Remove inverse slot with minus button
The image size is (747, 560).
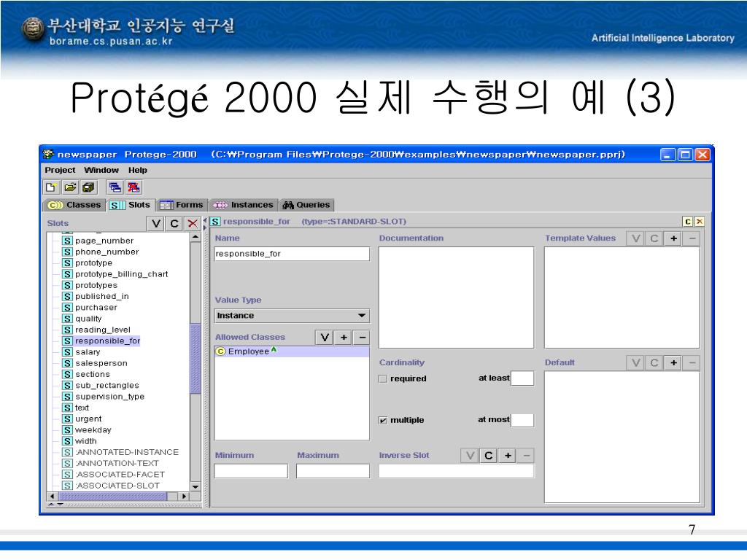pos(526,456)
